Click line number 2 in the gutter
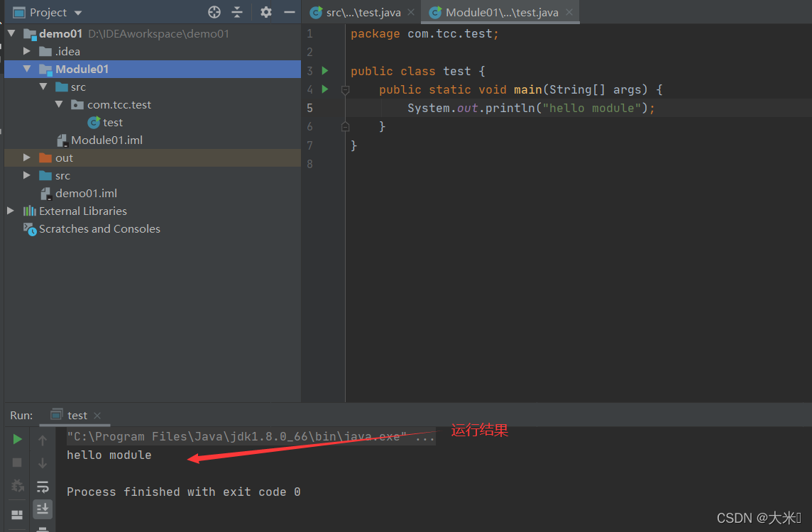812x532 pixels. pos(309,52)
